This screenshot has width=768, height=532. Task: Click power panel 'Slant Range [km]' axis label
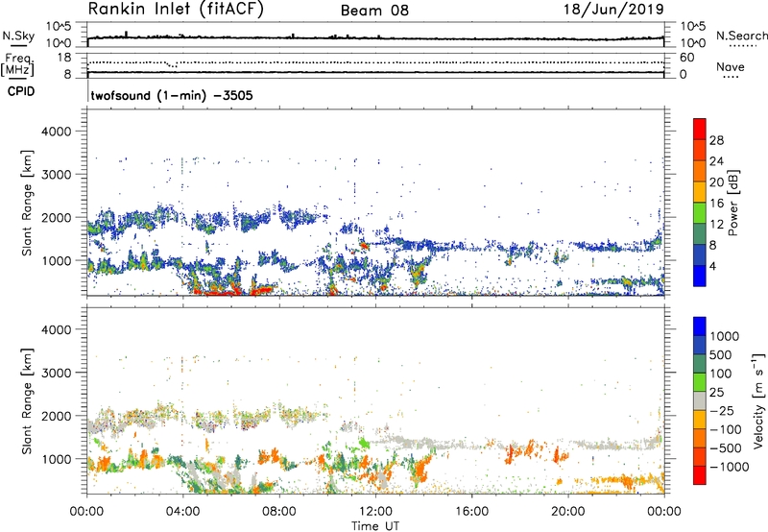pos(28,203)
